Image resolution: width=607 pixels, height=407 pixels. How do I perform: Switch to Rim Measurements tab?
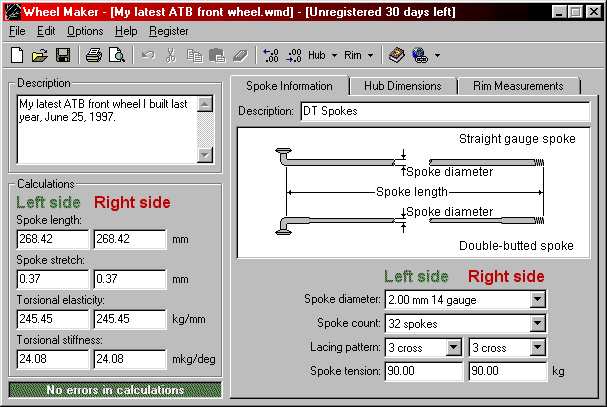click(518, 86)
